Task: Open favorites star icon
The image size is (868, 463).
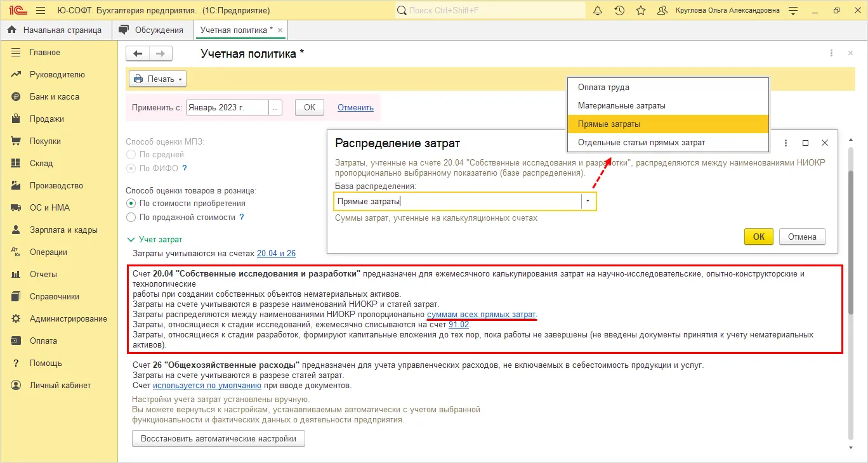Action: (641, 11)
